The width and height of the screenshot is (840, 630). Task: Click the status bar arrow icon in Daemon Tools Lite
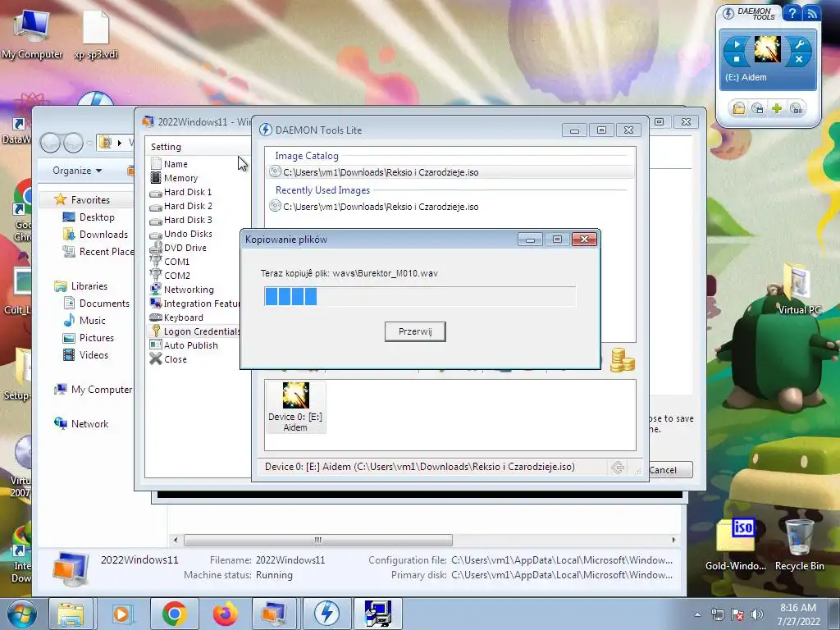(617, 467)
